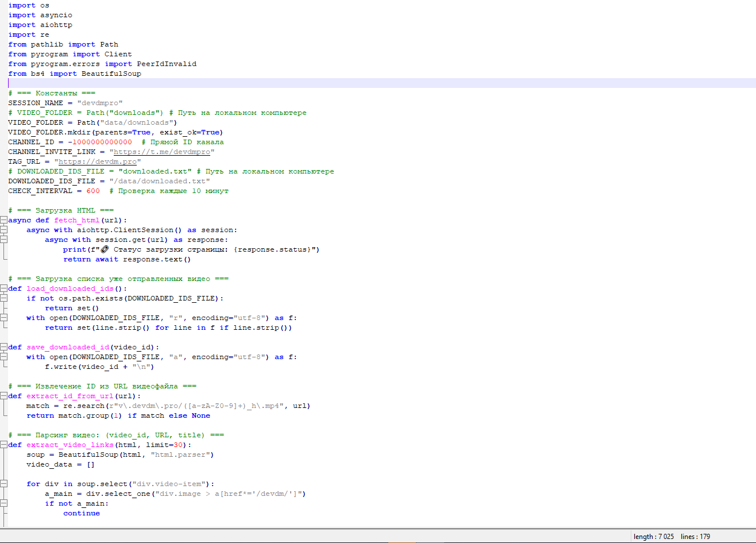The image size is (756, 543).
Task: Click the CHANNEL_INVITE_LINK variable name
Action: pyautogui.click(x=52, y=152)
